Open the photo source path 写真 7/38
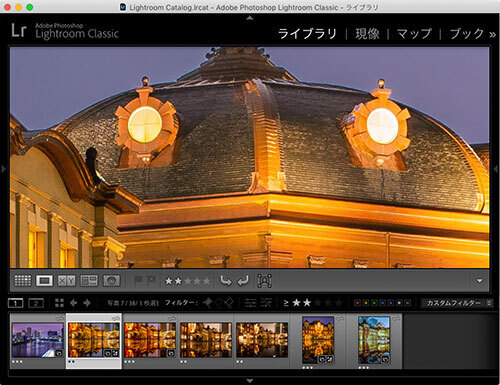Screen dimensions: 500x385 click(x=133, y=303)
